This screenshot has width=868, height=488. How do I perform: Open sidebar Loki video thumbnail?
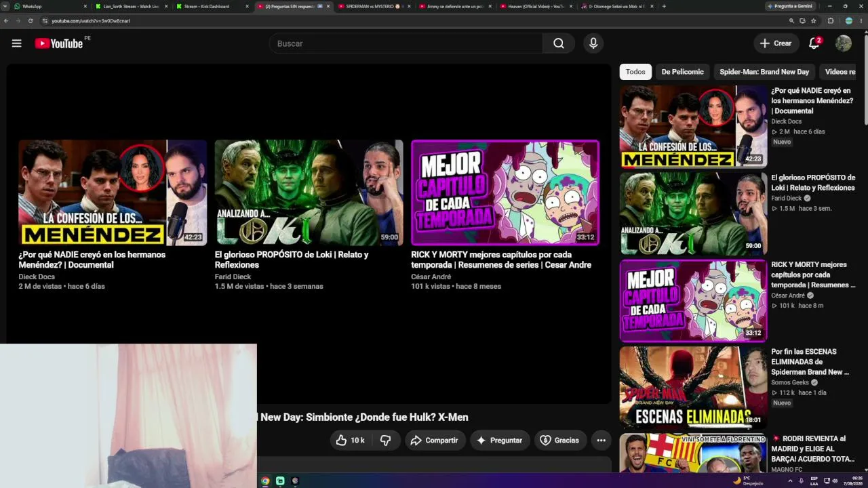(x=693, y=213)
